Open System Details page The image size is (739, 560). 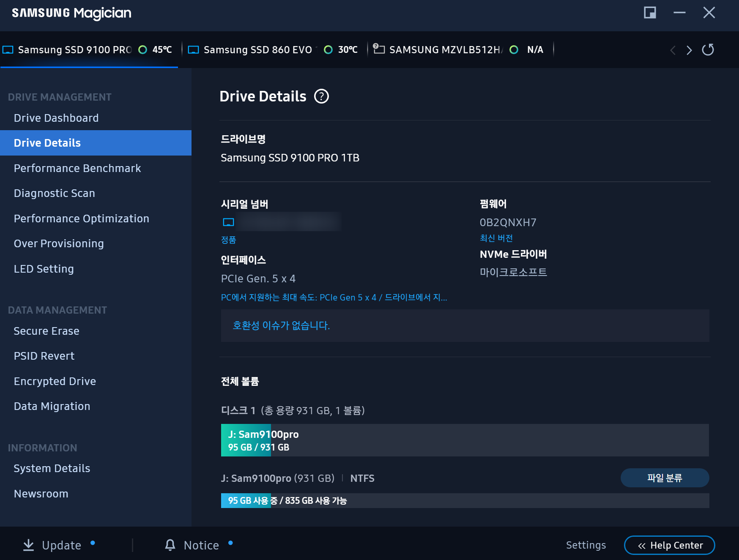(96, 468)
